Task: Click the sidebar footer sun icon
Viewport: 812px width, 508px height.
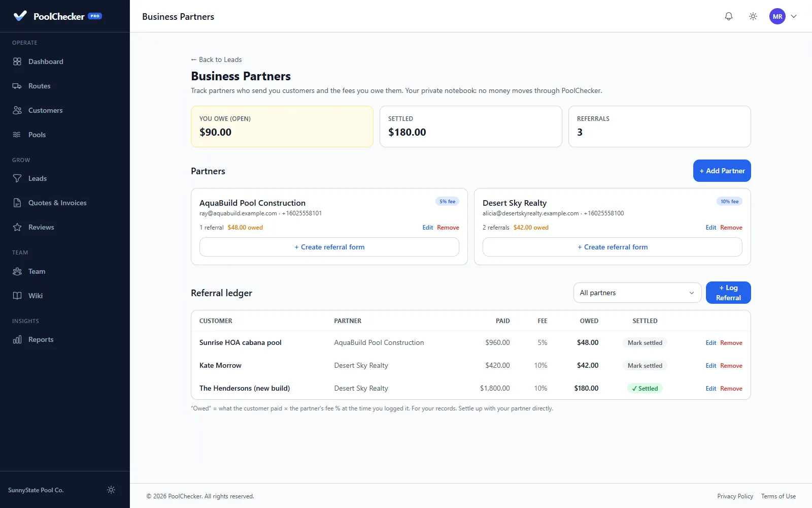Action: coord(111,490)
